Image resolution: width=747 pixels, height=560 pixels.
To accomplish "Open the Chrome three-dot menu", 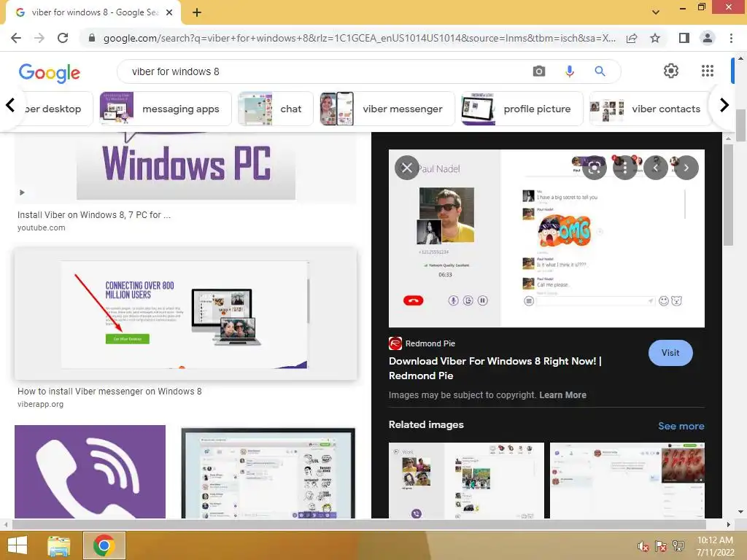I will pyautogui.click(x=731, y=38).
